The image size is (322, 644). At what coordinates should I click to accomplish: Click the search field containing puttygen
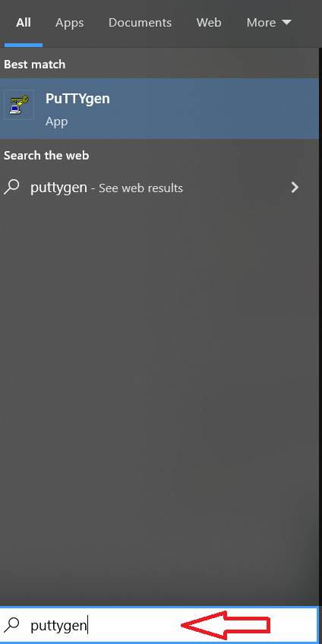[x=159, y=625]
